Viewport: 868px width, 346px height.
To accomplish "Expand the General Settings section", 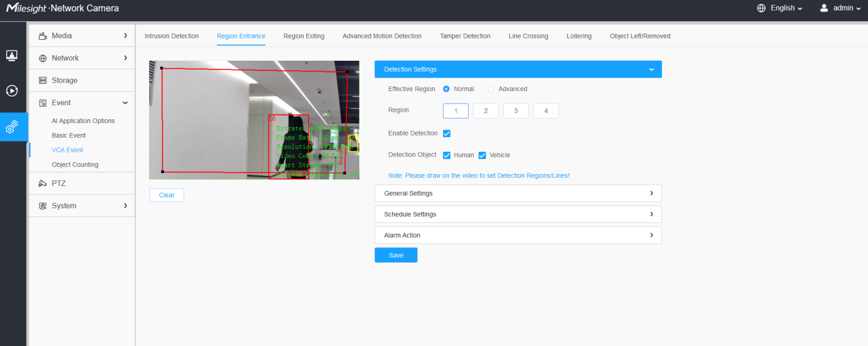I will (518, 193).
